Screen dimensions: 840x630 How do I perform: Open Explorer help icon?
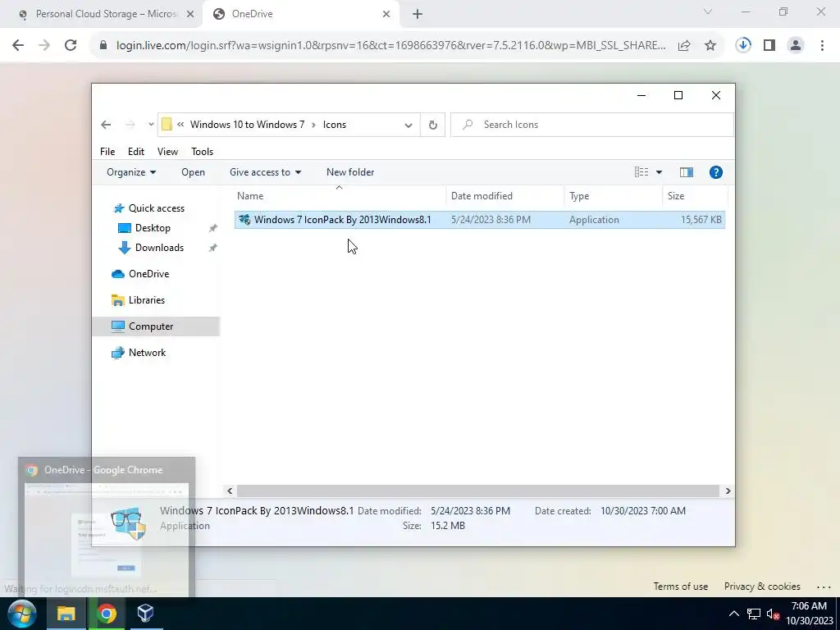[x=715, y=172]
